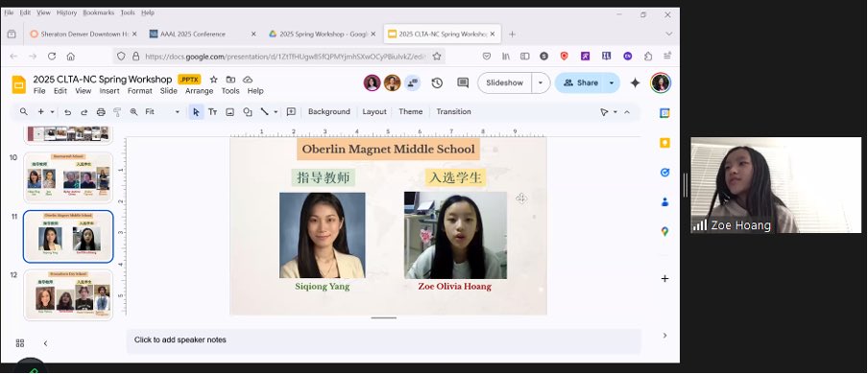Open Google Keep side panel
The height and width of the screenshot is (374, 868).
(x=664, y=143)
